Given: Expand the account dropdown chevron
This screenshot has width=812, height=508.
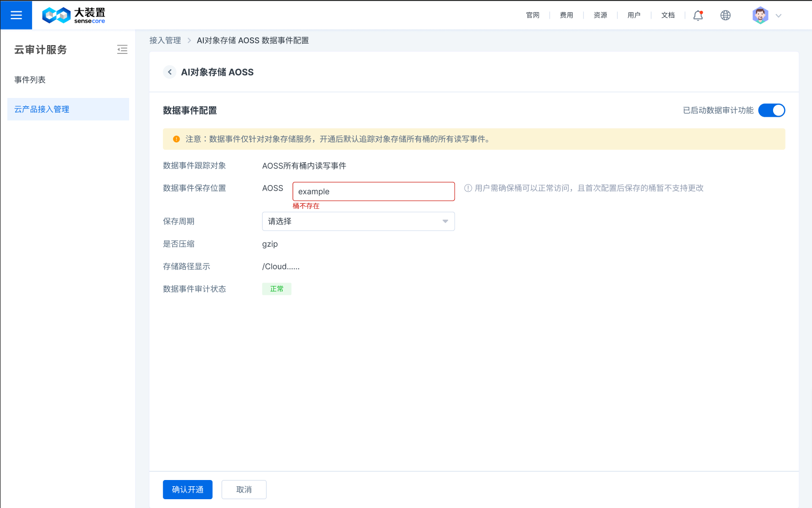Looking at the screenshot, I should coord(778,16).
